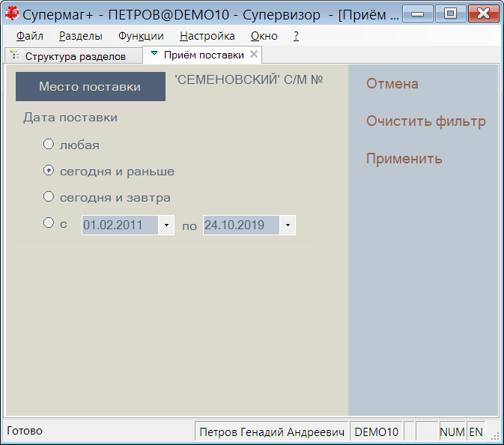Open the Разделы menu
The height and width of the screenshot is (445, 504).
pyautogui.click(x=81, y=36)
